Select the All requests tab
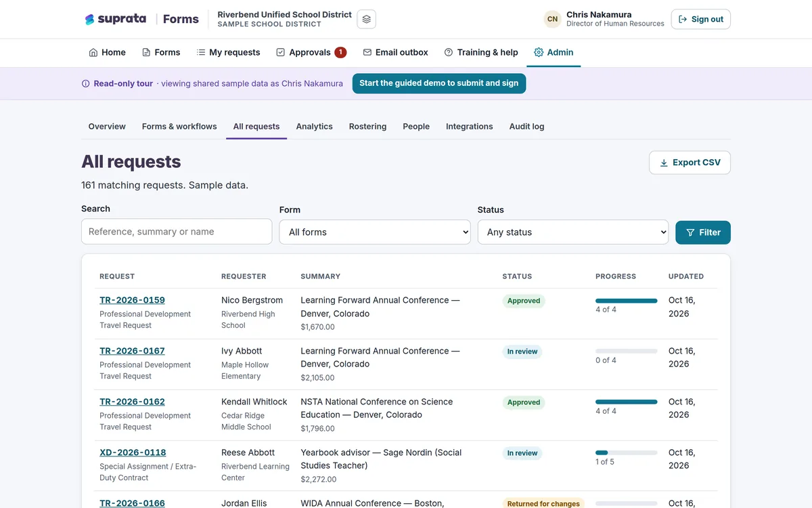The height and width of the screenshot is (508, 812). (256, 127)
